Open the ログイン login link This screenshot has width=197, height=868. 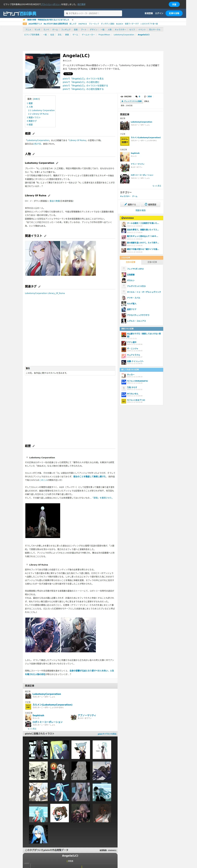[x=159, y=13]
